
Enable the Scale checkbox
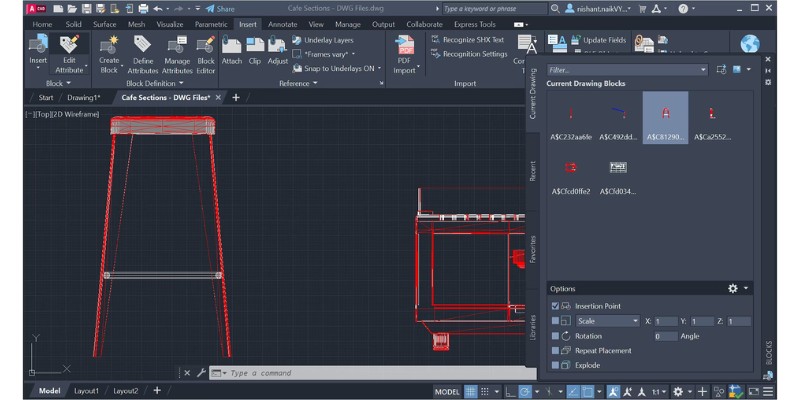pyautogui.click(x=555, y=321)
